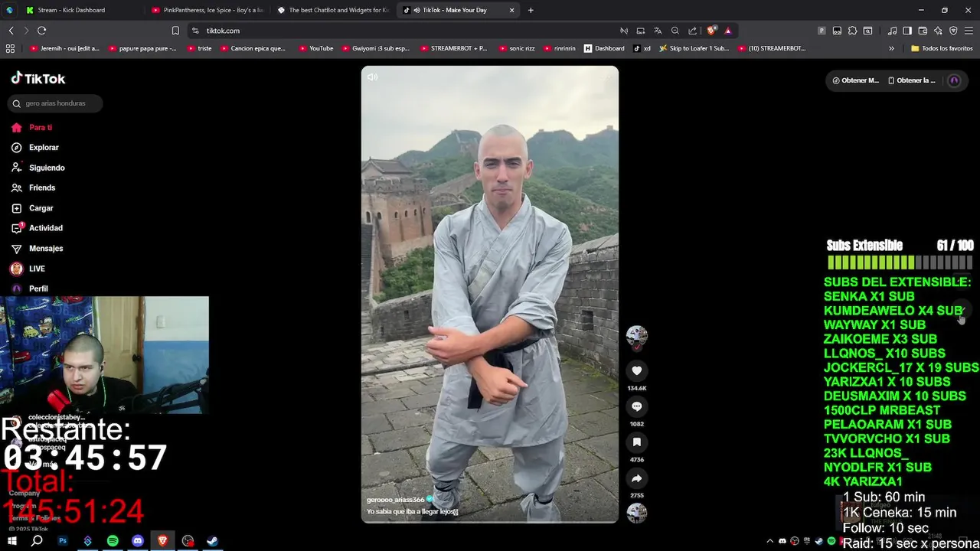Toggle the browser sidebar panel
Screen dimensions: 980x551
(x=907, y=31)
